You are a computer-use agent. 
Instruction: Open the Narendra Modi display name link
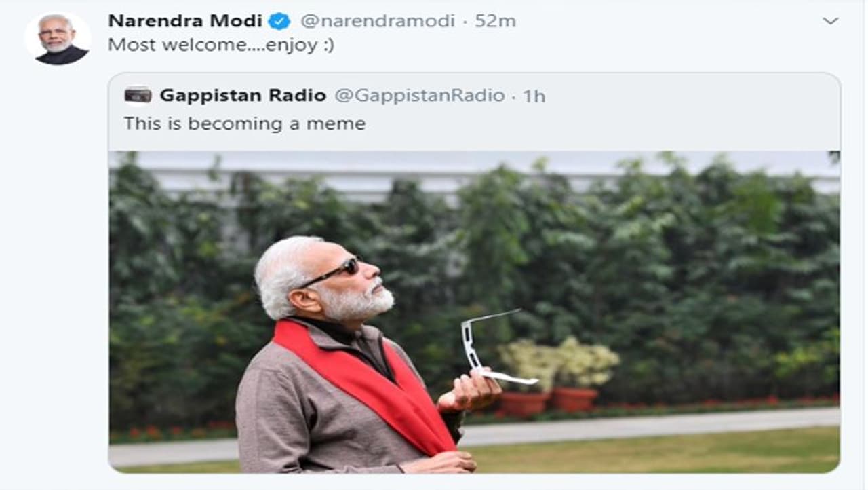coord(185,21)
